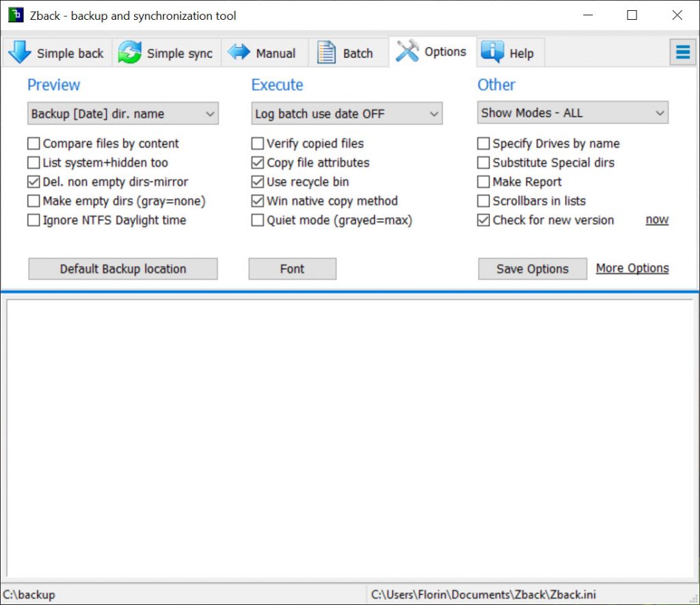Screen dimensions: 700x605
Task: Switch to the Simple sync tab
Action: coord(167,53)
